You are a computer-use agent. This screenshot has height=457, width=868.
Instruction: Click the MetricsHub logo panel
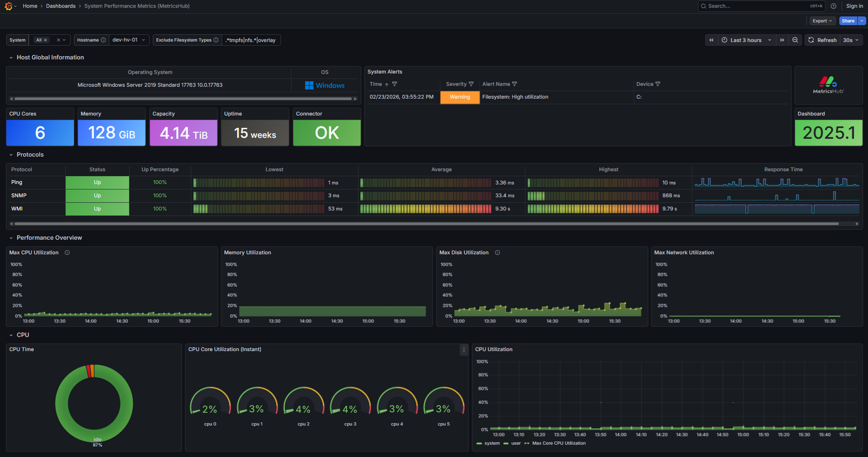click(828, 85)
